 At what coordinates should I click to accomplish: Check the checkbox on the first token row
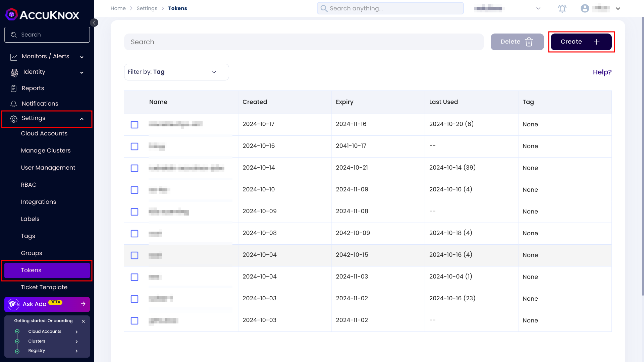point(135,124)
